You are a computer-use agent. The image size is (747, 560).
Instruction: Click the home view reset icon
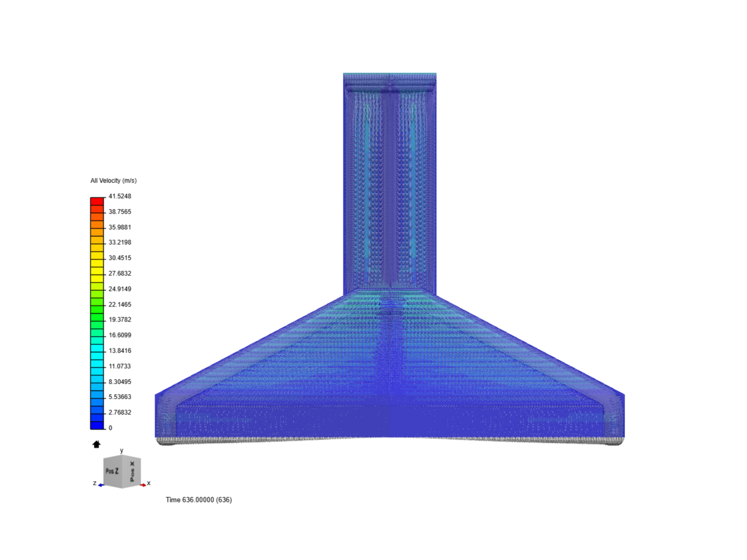coord(96,444)
